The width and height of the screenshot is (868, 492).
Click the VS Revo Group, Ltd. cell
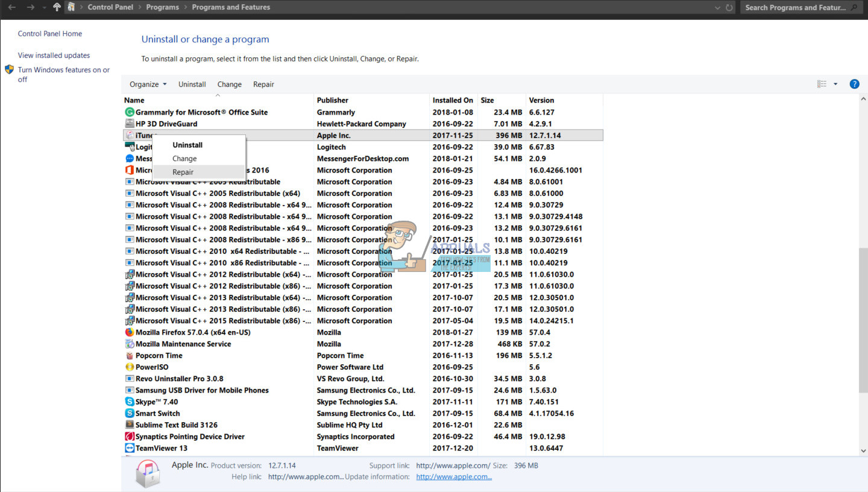click(351, 379)
